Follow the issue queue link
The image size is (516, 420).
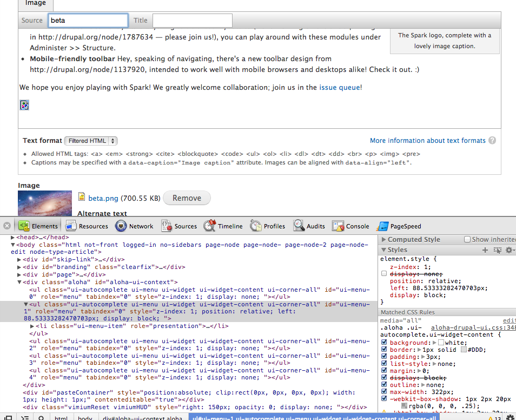[340, 87]
